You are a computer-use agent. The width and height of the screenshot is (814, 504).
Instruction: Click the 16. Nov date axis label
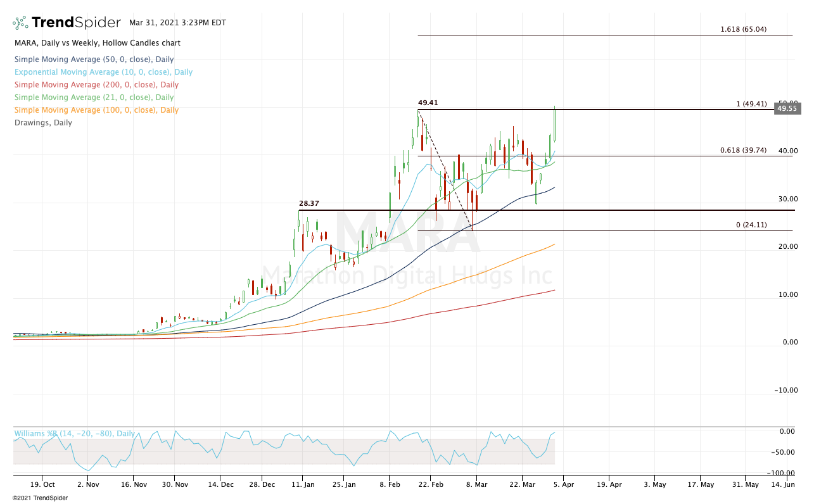click(x=133, y=484)
